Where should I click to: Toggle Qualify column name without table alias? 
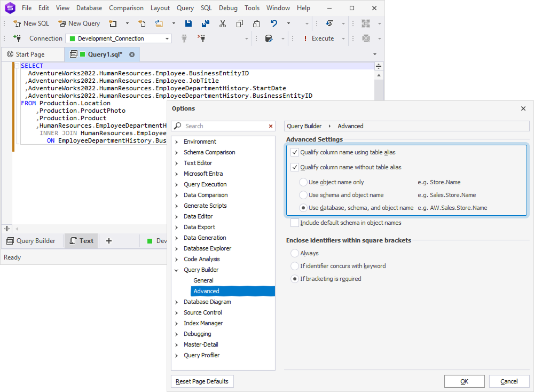click(295, 167)
